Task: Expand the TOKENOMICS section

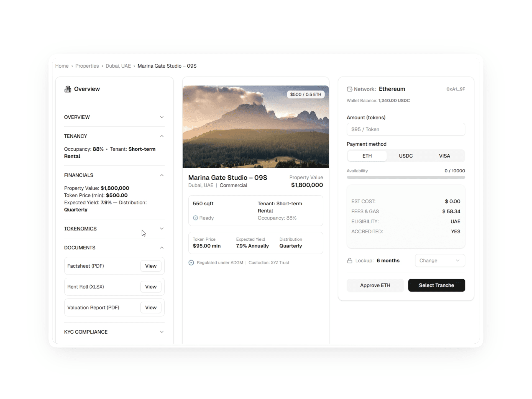Action: [x=162, y=229]
